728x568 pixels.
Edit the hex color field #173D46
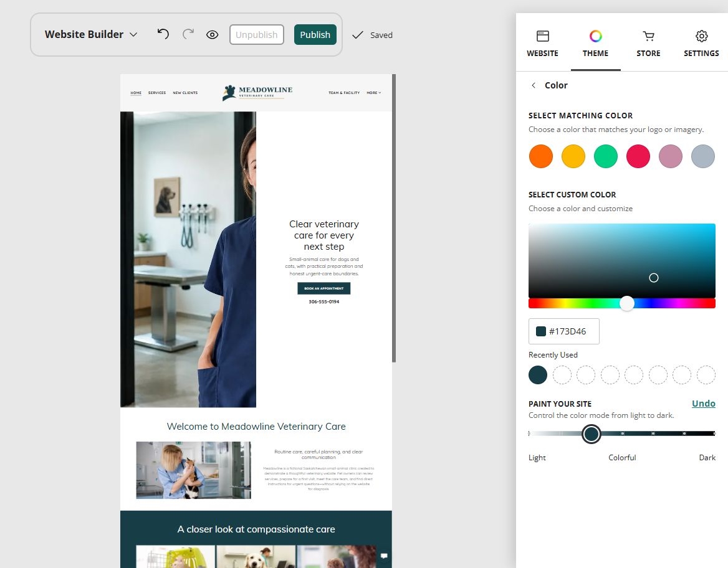pyautogui.click(x=563, y=331)
